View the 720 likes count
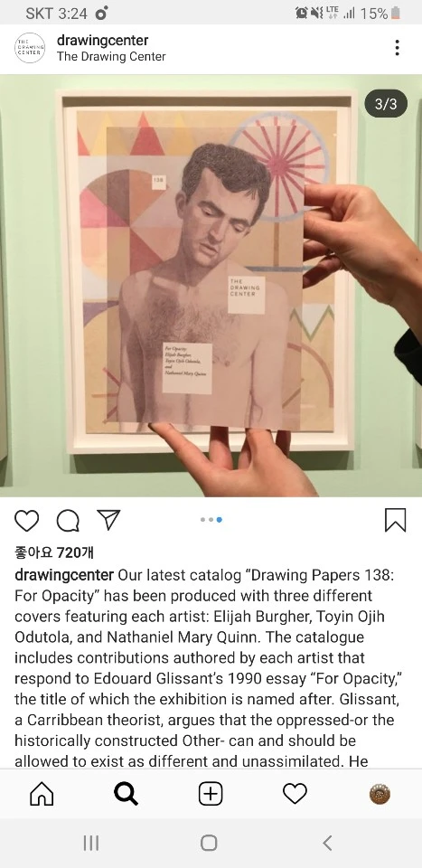422x868 pixels. point(54,552)
